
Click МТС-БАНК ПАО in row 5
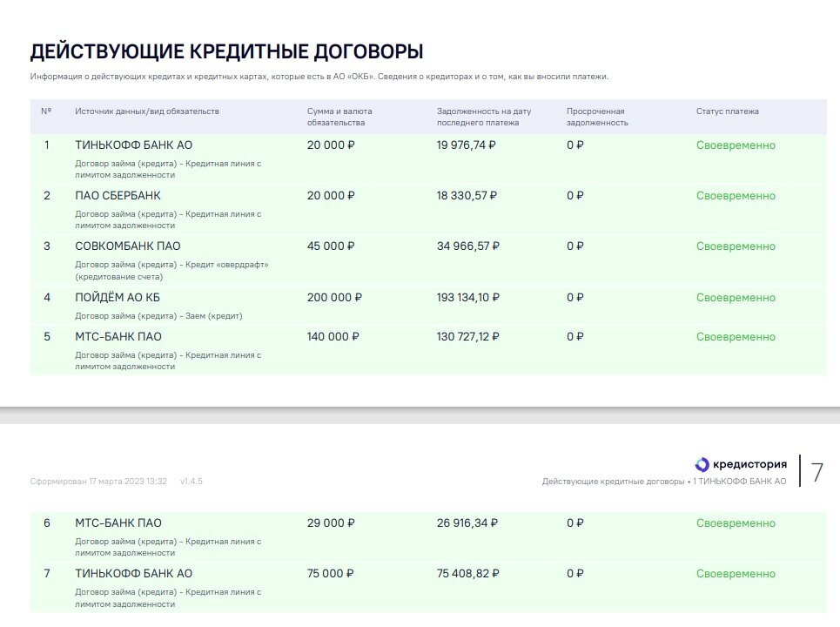tap(118, 336)
